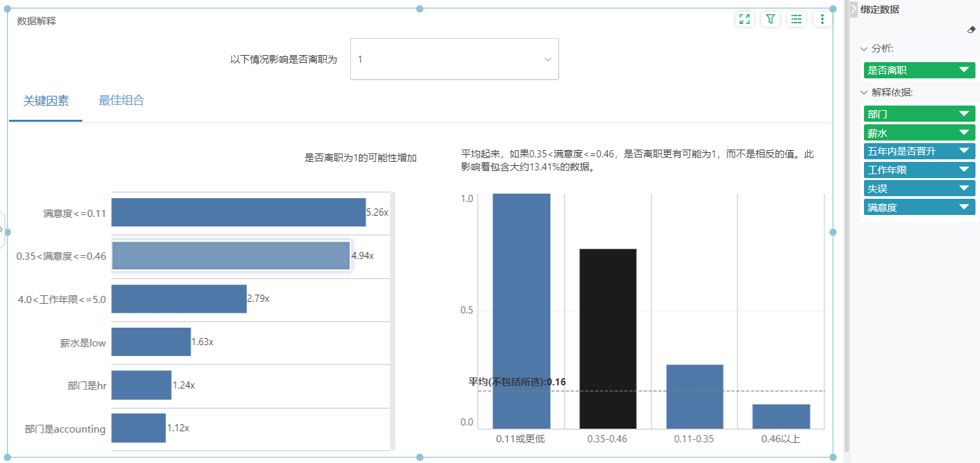Click the 绑定数据 panel title
Screen dimensions: 980x463
point(880,10)
